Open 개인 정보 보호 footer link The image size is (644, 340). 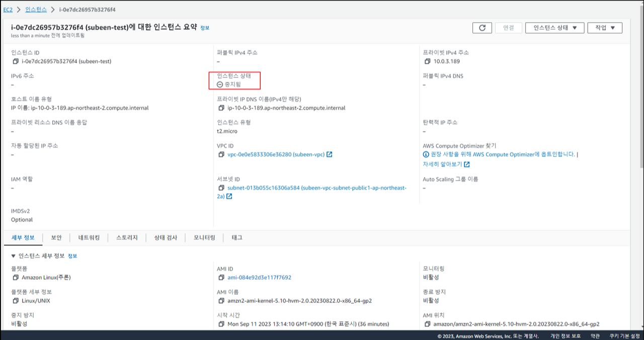point(565,336)
